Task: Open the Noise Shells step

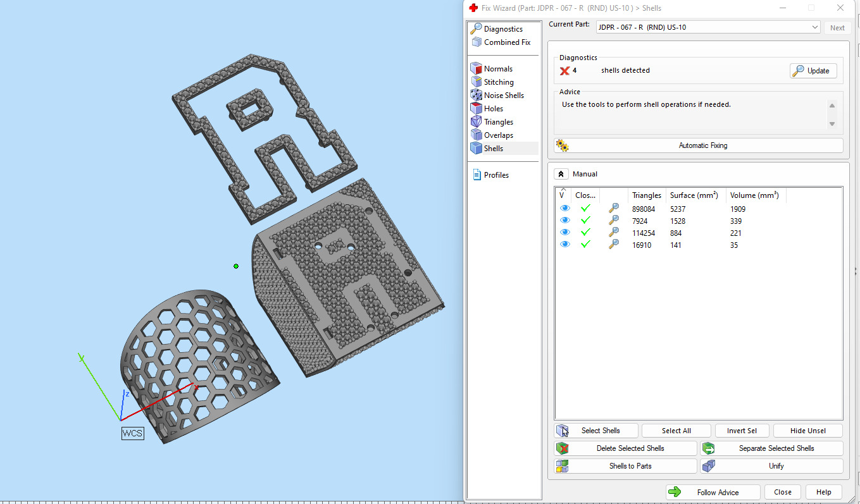Action: coord(498,95)
